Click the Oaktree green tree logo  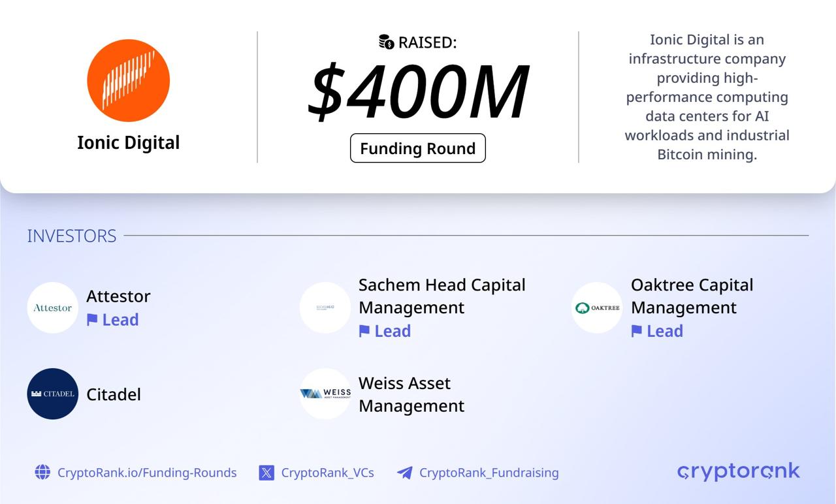[x=597, y=307]
